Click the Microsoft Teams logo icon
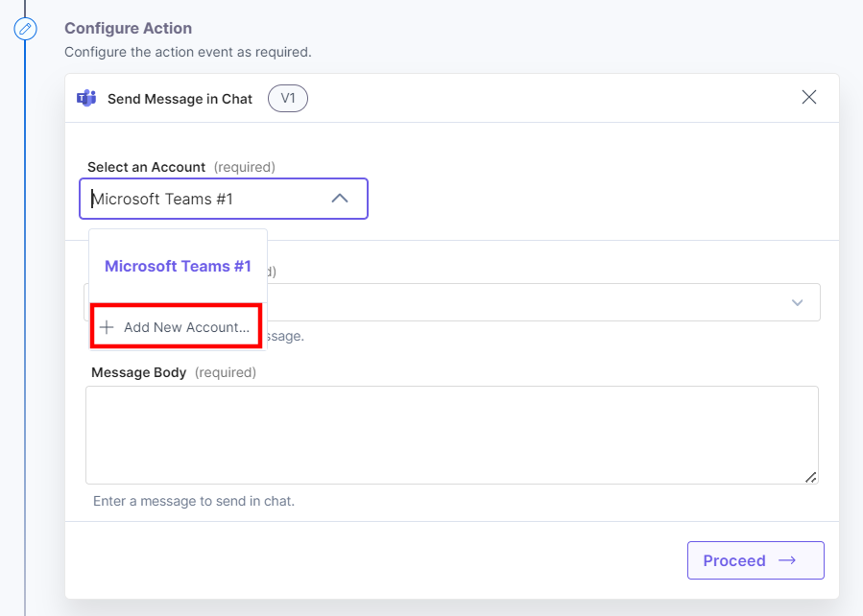The image size is (863, 616). [87, 98]
